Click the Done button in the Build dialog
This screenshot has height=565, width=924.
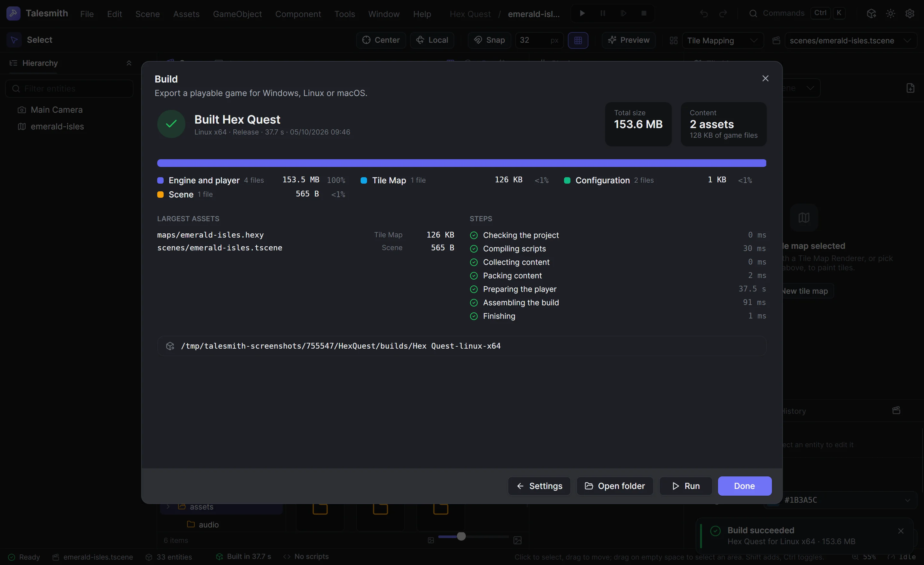(744, 486)
